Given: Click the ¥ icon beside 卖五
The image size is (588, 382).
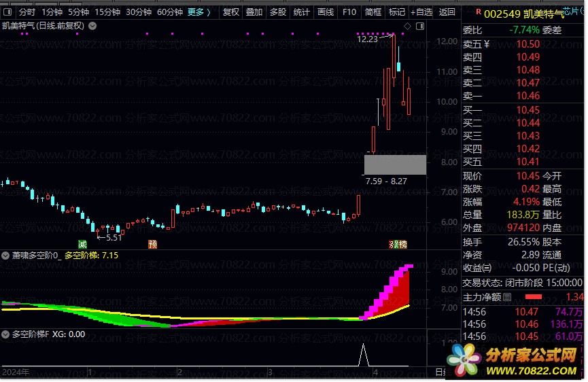Looking at the screenshot, I should (x=487, y=44).
